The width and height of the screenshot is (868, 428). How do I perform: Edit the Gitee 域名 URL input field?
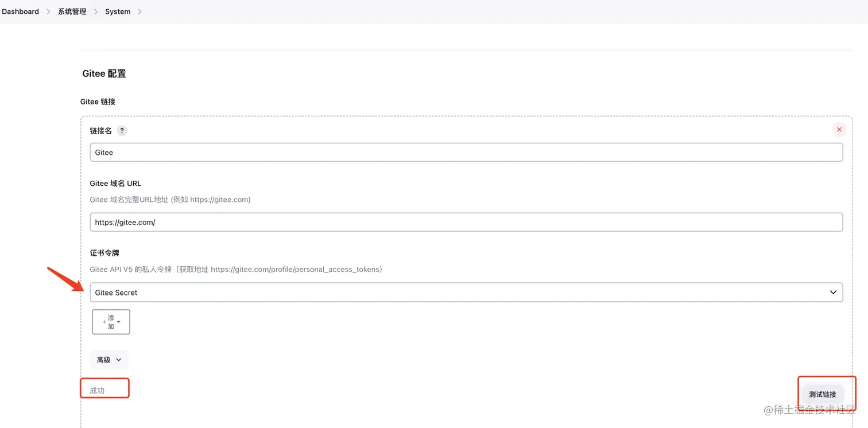point(466,223)
